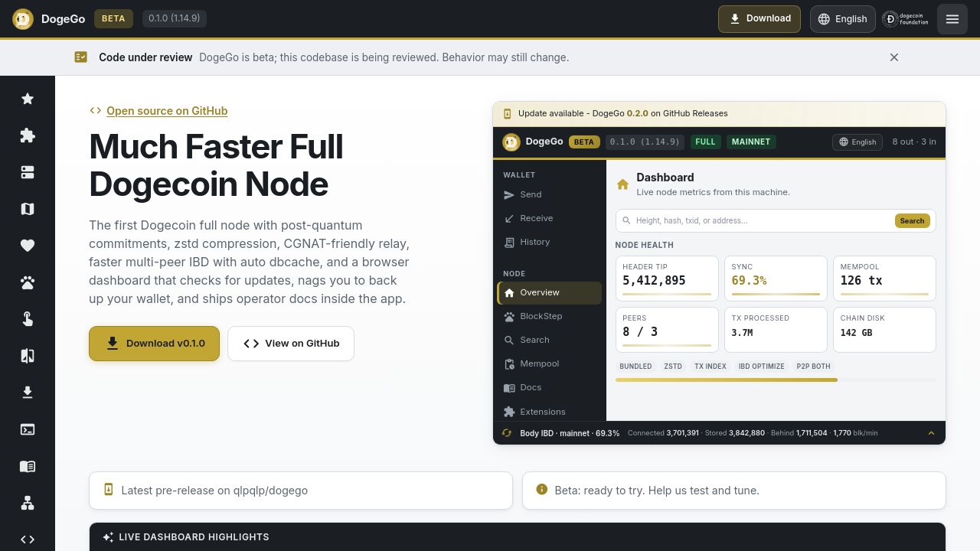
Task: Click Download v0.1.0 button
Action: (x=154, y=344)
